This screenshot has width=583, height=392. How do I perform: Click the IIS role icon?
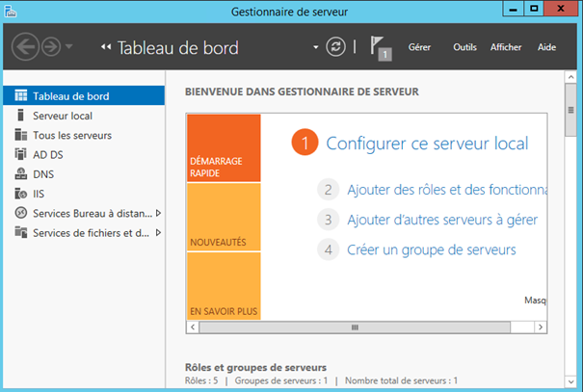[21, 194]
